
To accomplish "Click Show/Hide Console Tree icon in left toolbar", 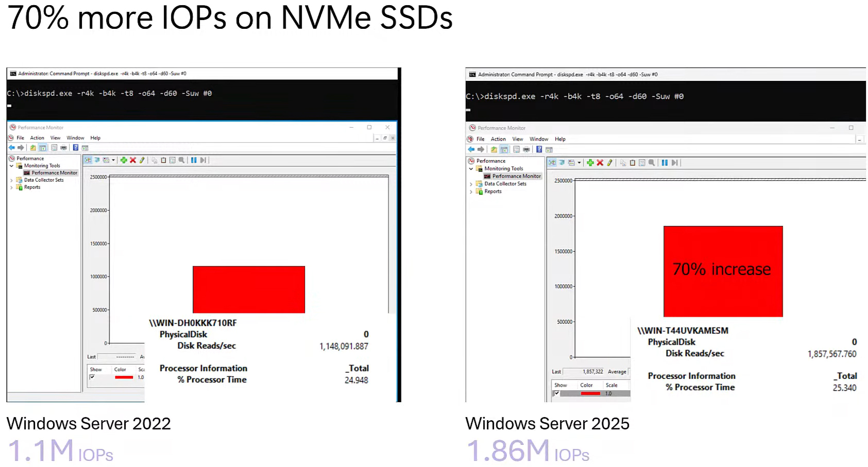I will (42, 147).
